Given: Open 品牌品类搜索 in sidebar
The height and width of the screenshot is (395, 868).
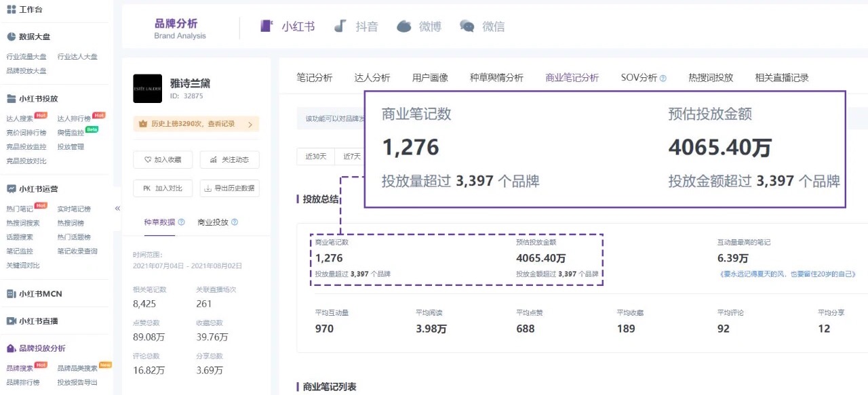Looking at the screenshot, I should click(77, 369).
